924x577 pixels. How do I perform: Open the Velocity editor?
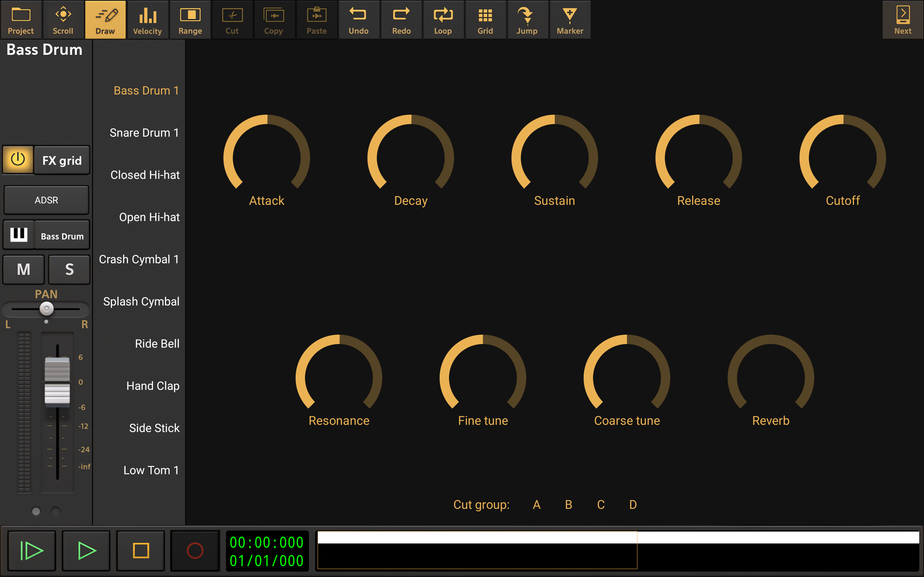coord(147,20)
